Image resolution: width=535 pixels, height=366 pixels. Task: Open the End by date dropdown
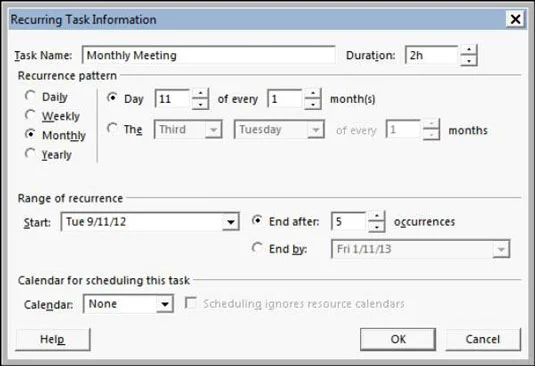click(x=501, y=249)
